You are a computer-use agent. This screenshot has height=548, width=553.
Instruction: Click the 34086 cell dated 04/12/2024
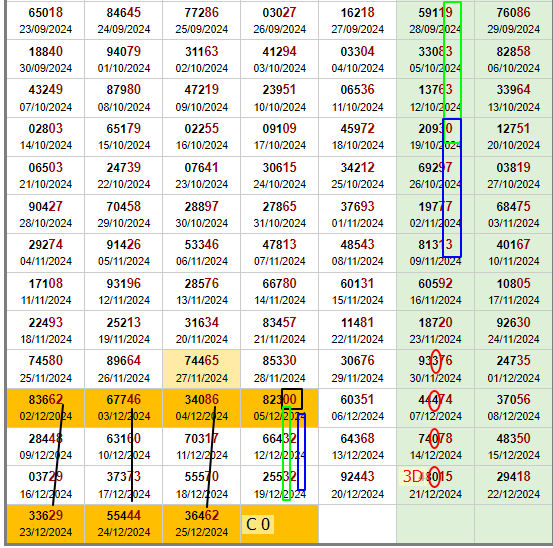point(201,408)
